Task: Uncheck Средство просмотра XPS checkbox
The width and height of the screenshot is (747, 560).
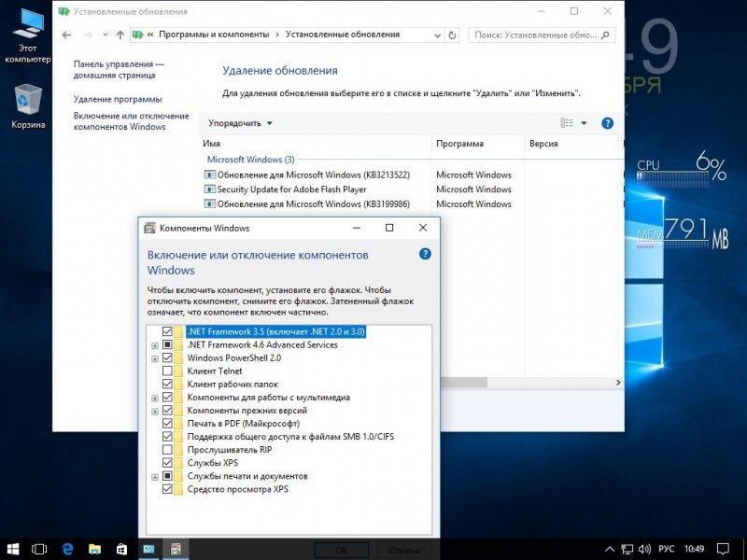Action: coord(167,488)
